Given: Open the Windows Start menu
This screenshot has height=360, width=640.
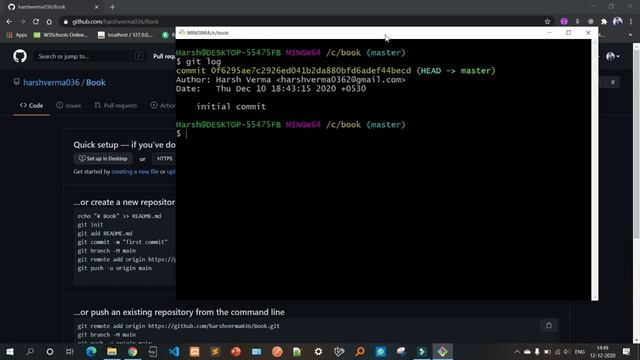Looking at the screenshot, I should (x=10, y=351).
